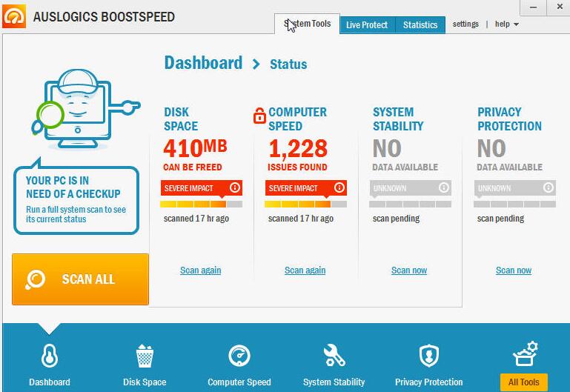Switch to the Live Protect tab

point(367,25)
